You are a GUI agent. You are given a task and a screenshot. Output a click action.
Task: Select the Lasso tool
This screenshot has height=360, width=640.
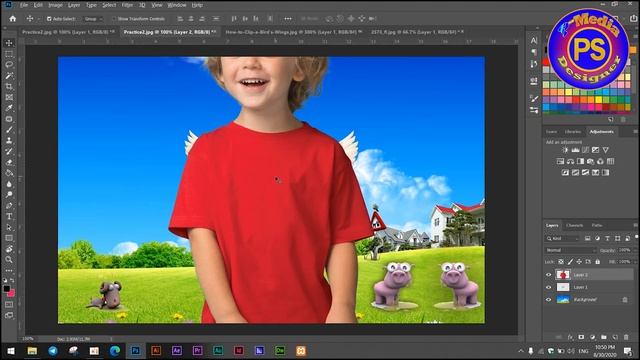[x=9, y=64]
